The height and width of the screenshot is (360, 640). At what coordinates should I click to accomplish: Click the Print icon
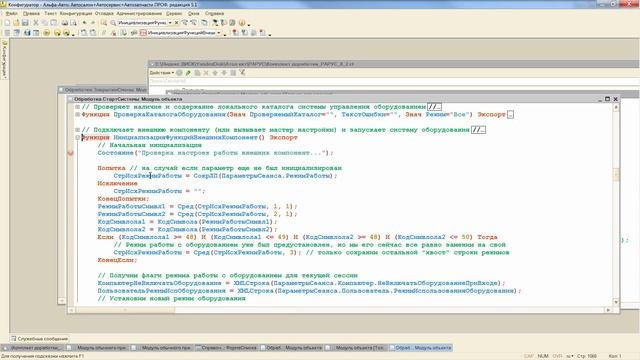tap(64, 23)
